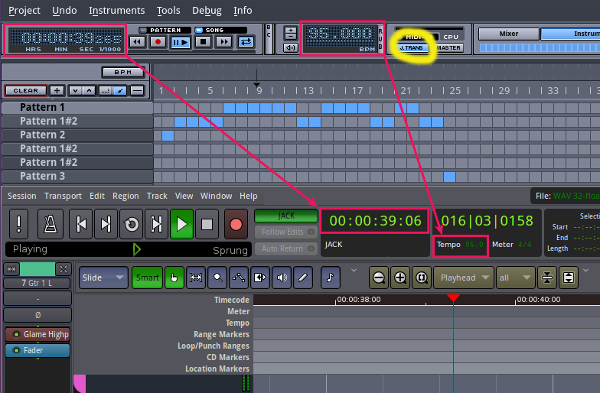
Task: Click Ardour's green play button
Action: 182,224
